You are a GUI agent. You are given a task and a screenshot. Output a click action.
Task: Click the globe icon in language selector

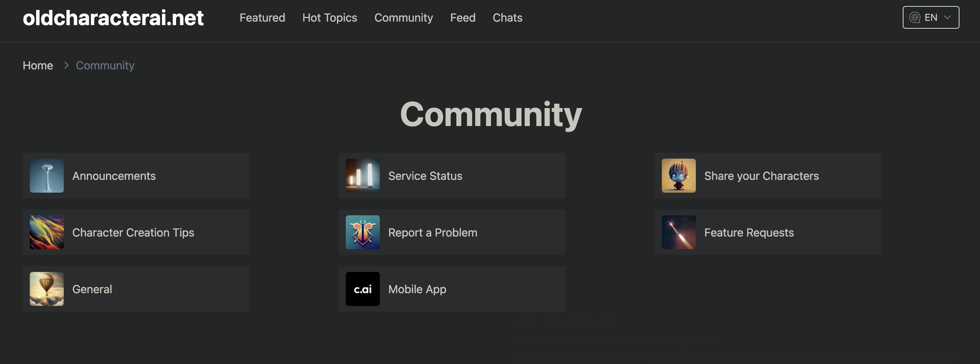914,17
